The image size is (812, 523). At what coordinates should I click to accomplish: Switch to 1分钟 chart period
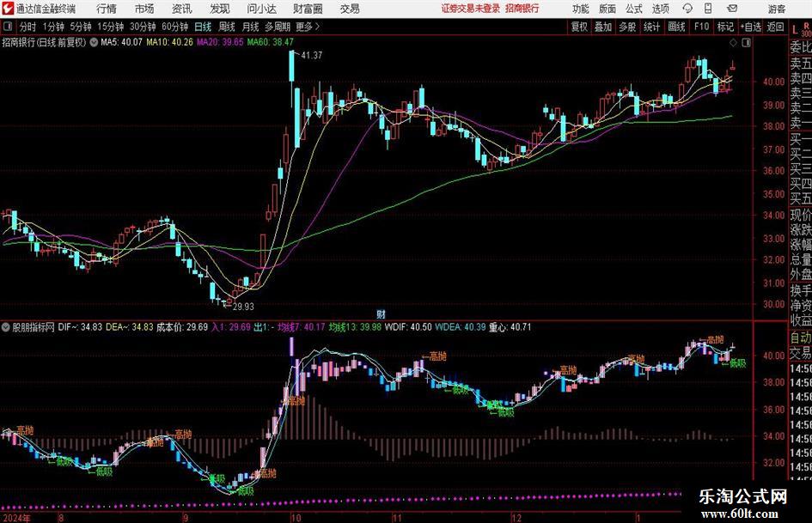(52, 27)
